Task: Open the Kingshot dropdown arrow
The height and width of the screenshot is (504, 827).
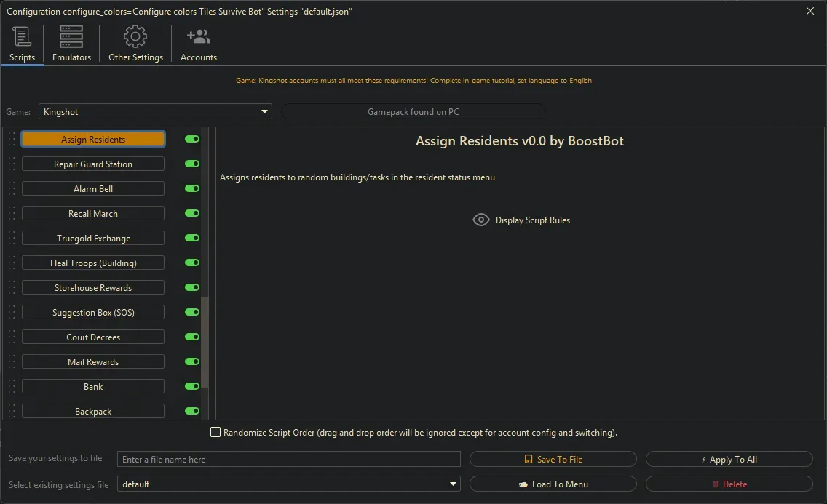Action: [x=264, y=111]
